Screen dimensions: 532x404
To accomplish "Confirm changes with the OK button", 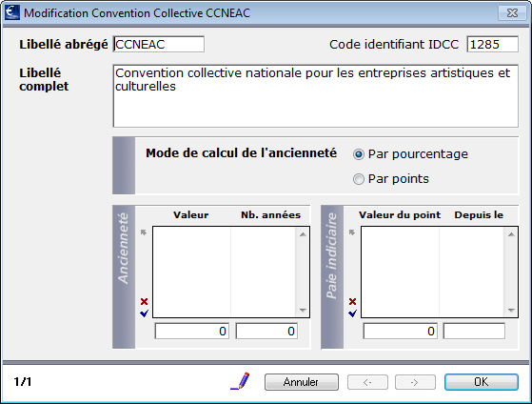I will tap(482, 382).
